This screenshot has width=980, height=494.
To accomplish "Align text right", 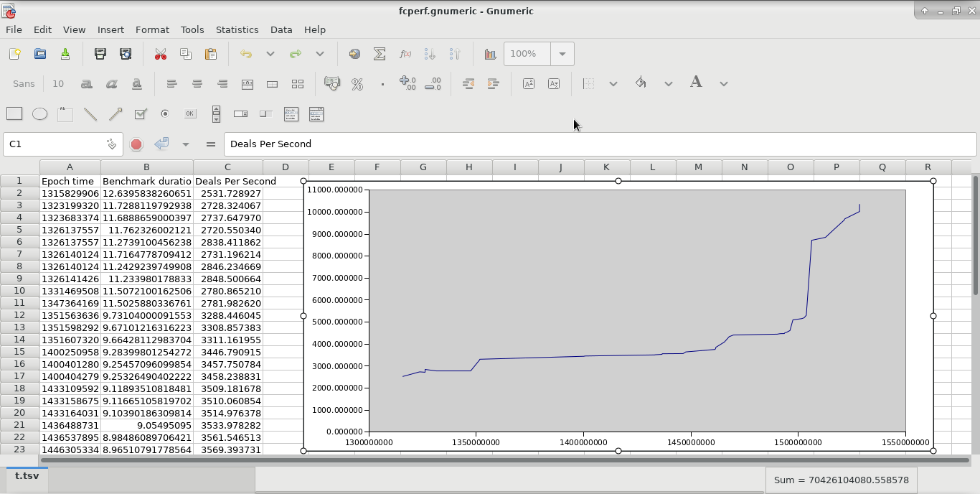I will (x=222, y=84).
